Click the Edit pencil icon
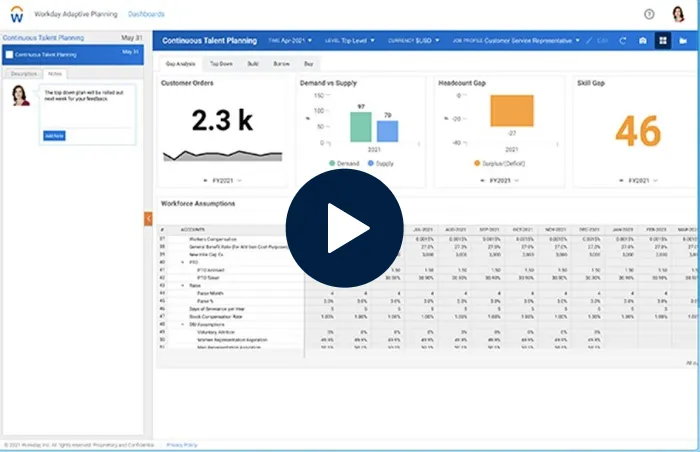 point(589,41)
